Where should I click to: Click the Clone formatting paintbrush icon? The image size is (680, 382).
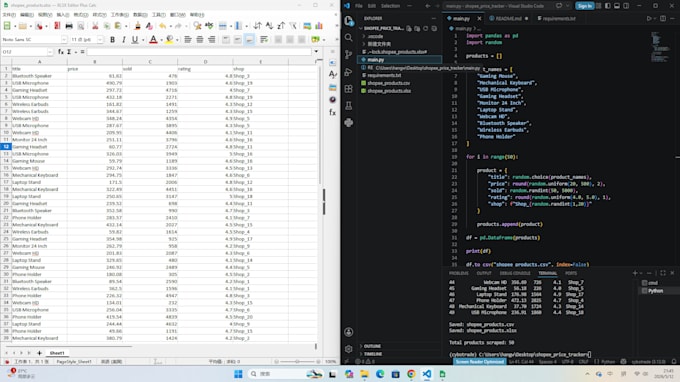[x=138, y=26]
